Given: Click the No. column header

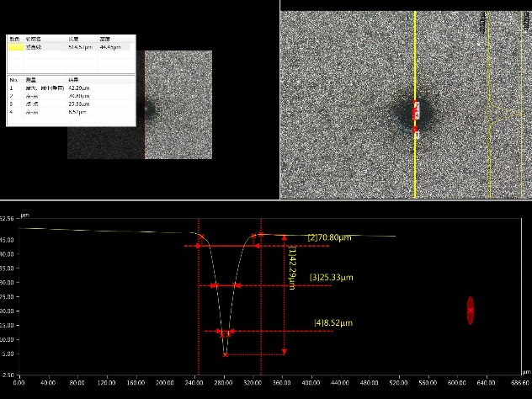Looking at the screenshot, I should [14, 80].
